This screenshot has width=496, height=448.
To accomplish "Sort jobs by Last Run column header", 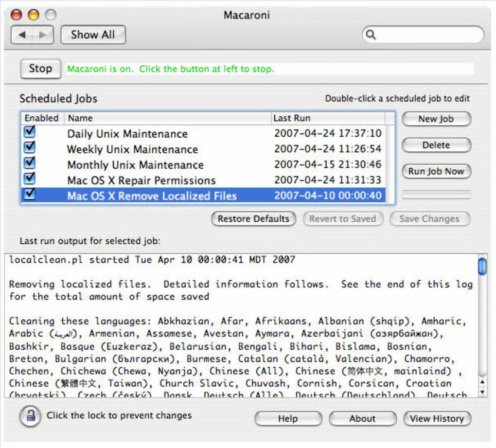I will pos(328,118).
